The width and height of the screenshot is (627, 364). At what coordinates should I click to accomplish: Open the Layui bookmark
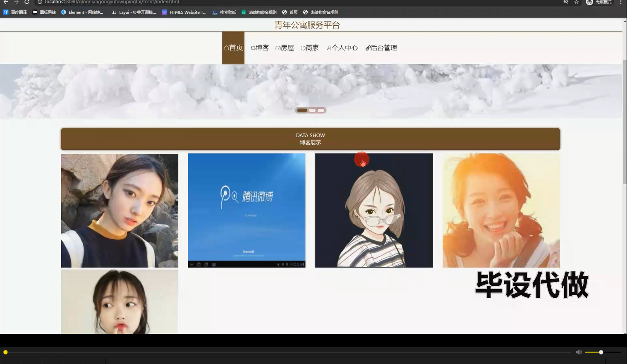[134, 12]
